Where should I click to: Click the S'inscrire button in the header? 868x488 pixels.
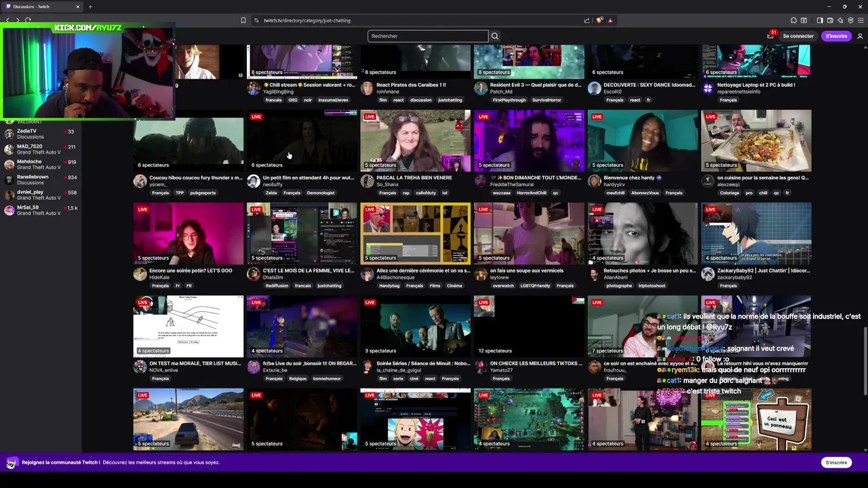pyautogui.click(x=836, y=36)
